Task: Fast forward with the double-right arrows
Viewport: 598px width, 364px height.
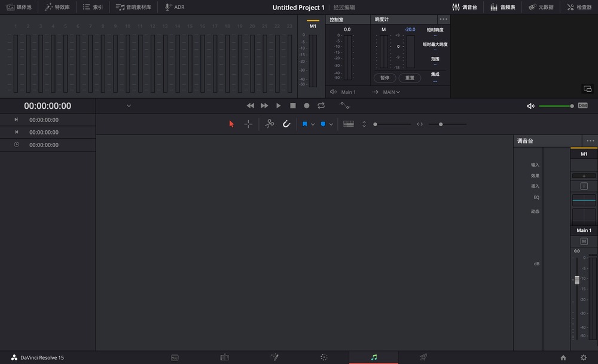Action: (x=264, y=106)
